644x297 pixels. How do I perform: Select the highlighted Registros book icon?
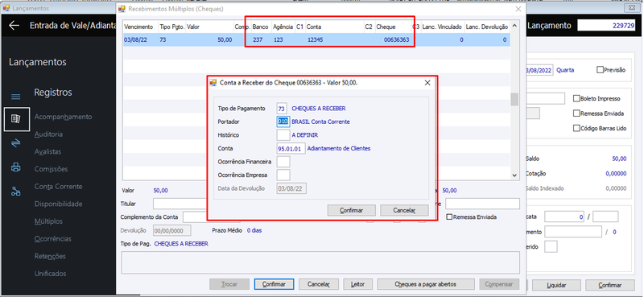point(16,118)
